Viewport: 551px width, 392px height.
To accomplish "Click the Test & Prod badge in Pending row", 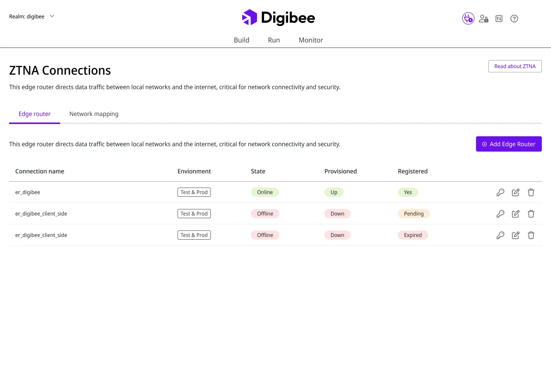I will coord(194,214).
